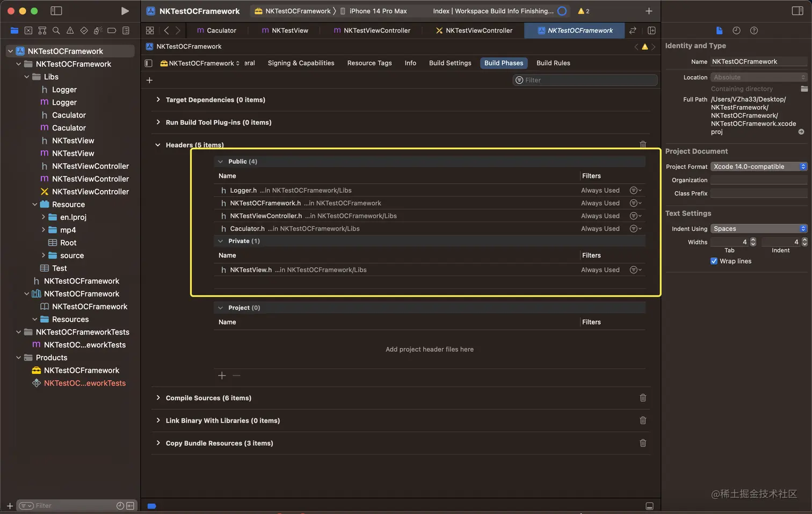812x514 pixels.
Task: Open the Project Format dropdown
Action: (x=759, y=166)
